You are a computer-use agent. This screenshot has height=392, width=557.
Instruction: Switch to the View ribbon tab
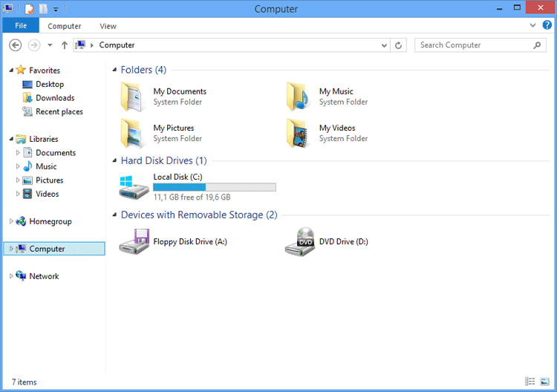point(108,26)
